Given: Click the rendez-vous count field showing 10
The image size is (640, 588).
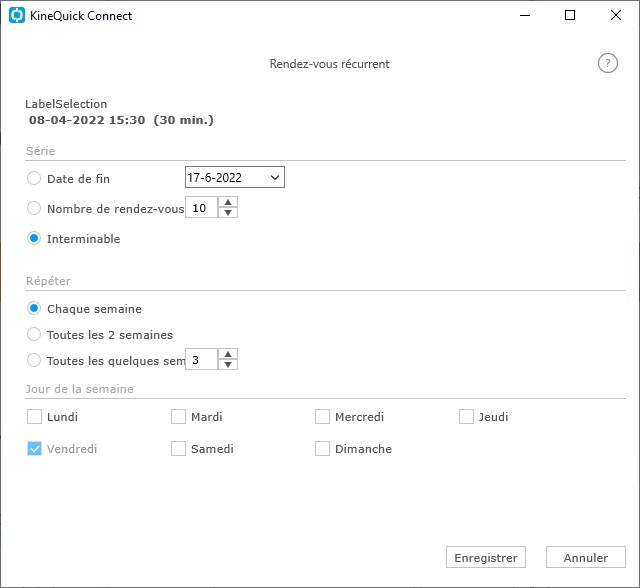Looking at the screenshot, I should pos(202,208).
